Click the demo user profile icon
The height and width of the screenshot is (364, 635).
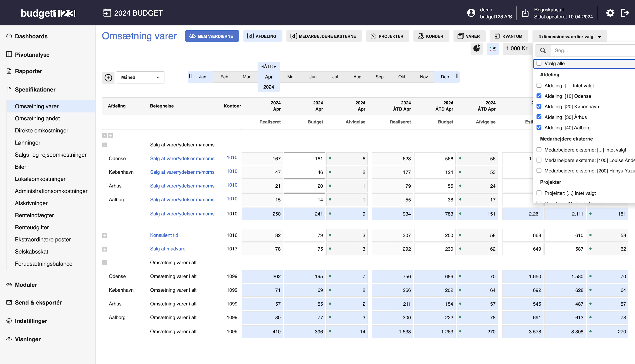click(471, 13)
